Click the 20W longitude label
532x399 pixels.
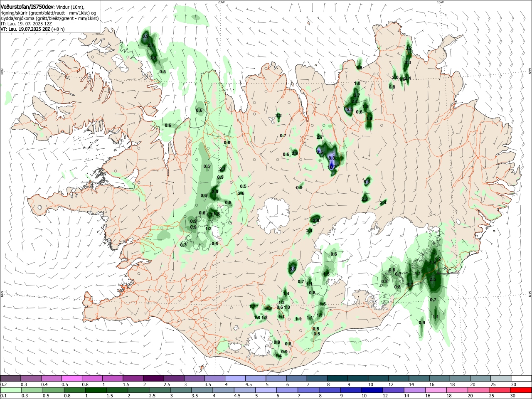(221, 2)
